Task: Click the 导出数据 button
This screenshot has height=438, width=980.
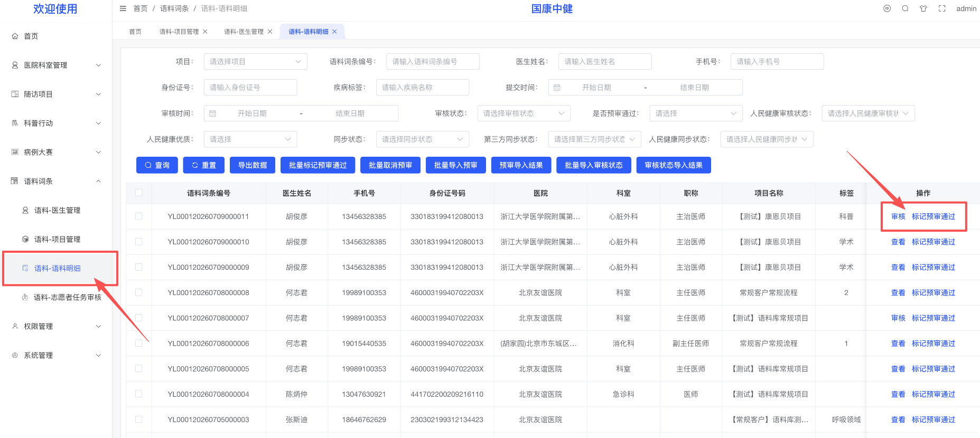Action: 253,165
